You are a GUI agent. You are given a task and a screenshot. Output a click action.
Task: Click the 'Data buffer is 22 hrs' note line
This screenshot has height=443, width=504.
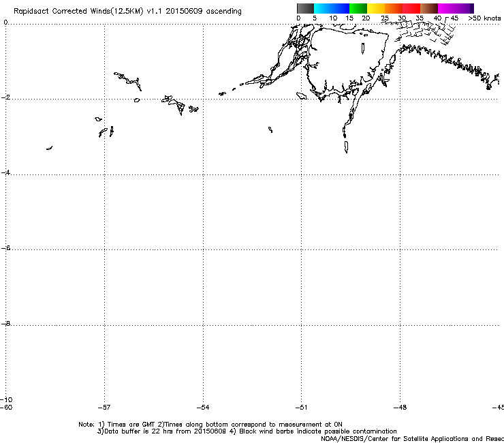(x=247, y=431)
